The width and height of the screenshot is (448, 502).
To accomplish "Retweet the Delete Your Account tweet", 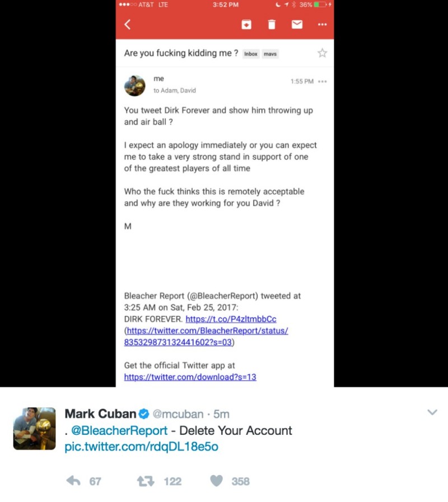I will click(x=146, y=481).
